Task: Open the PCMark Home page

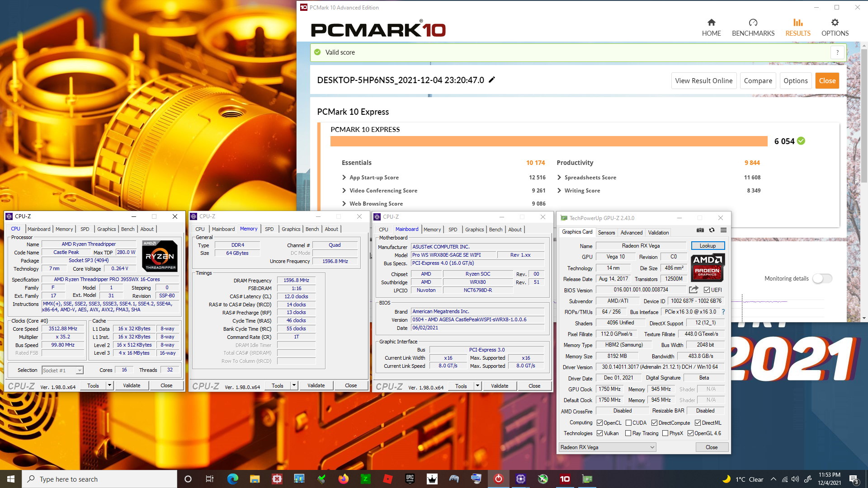Action: pyautogui.click(x=711, y=28)
